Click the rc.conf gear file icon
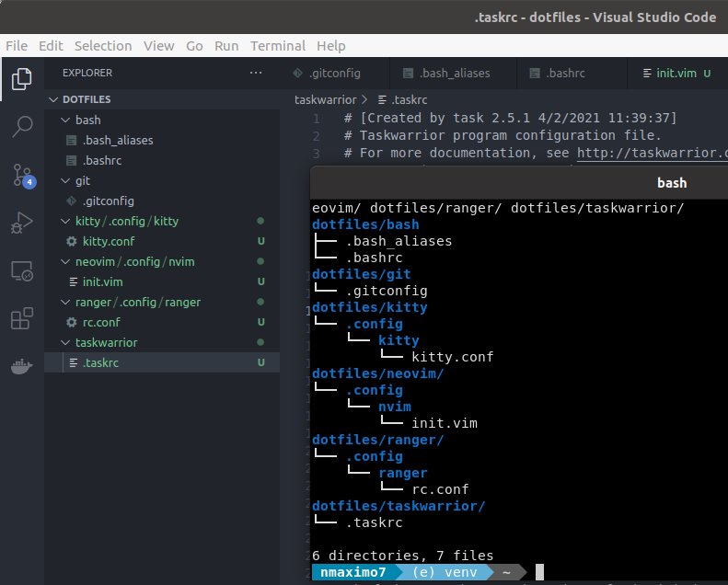The width and height of the screenshot is (728, 585). click(x=72, y=322)
